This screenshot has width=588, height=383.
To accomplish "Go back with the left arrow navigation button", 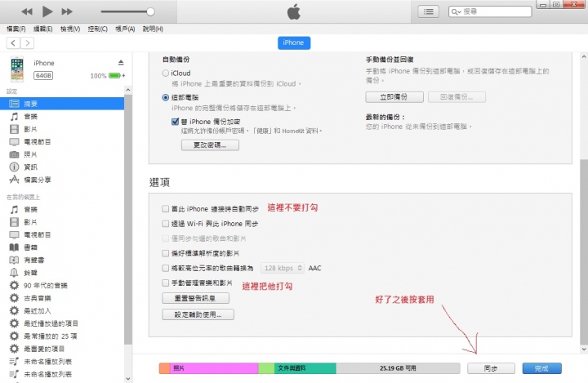I will 13,43.
